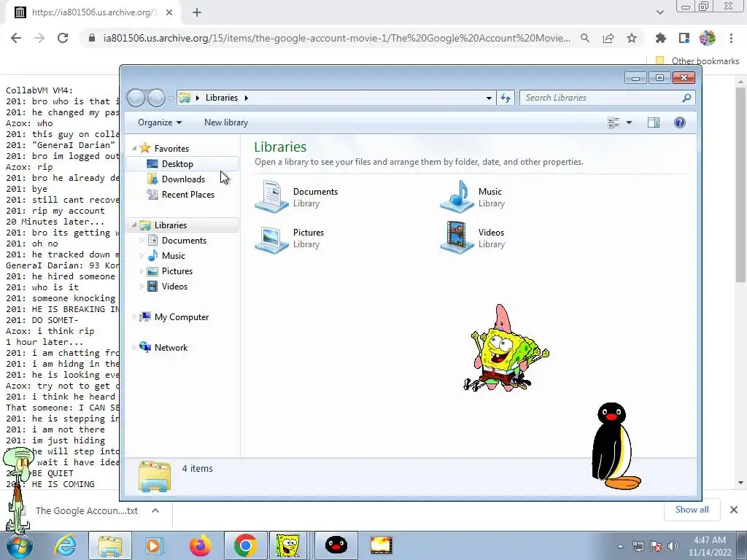Viewport: 747px width, 560px height.
Task: Toggle the preview pane button
Action: coord(654,122)
